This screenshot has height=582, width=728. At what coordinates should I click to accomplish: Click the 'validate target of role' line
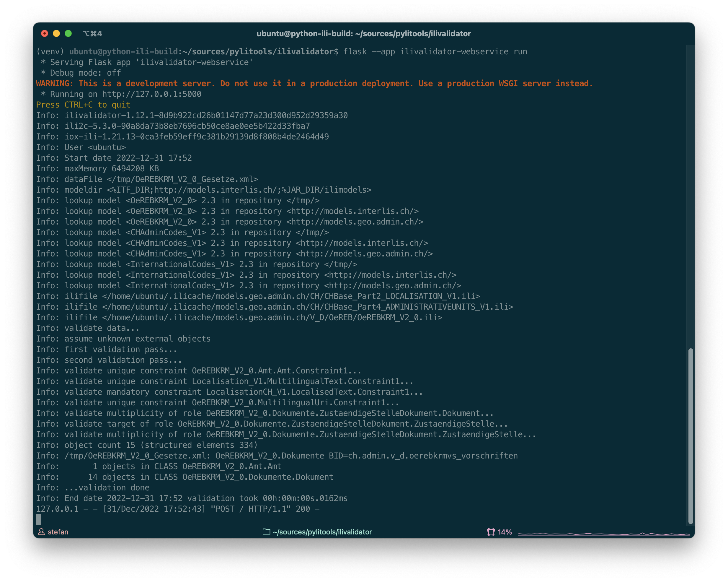tap(272, 424)
